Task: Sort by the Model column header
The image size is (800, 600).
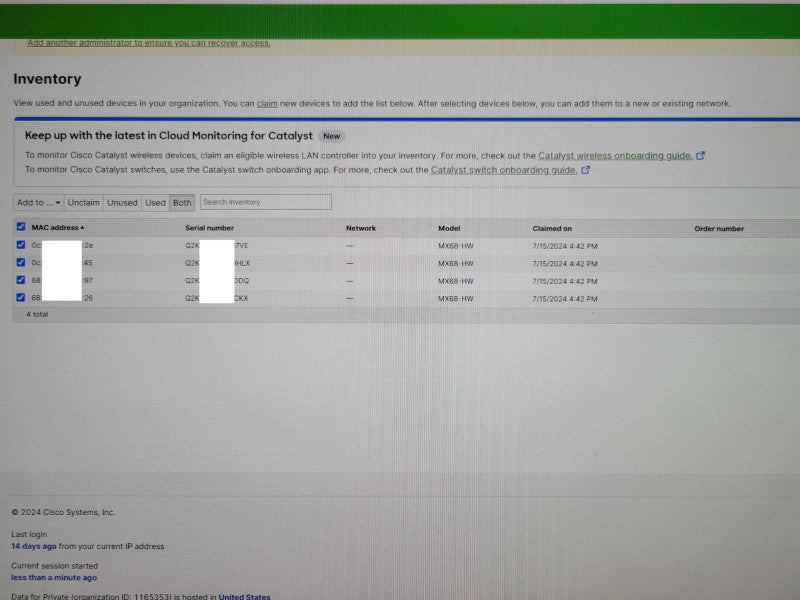Action: [449, 228]
